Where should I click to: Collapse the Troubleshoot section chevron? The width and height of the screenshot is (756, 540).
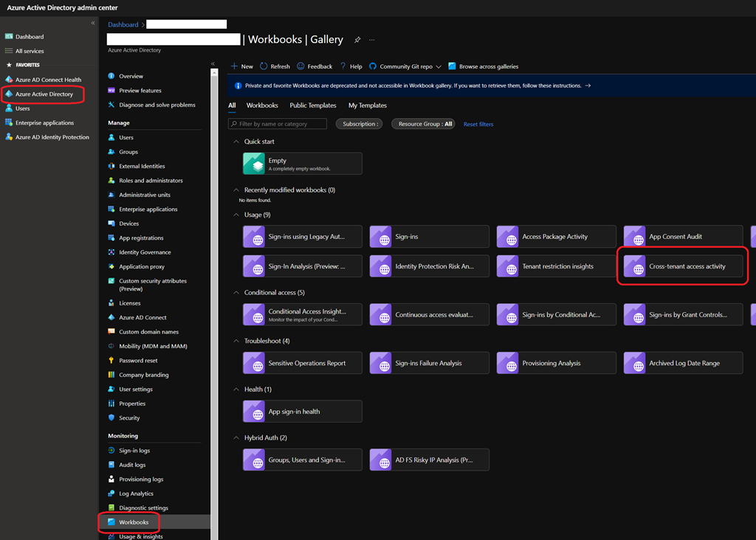[236, 342]
